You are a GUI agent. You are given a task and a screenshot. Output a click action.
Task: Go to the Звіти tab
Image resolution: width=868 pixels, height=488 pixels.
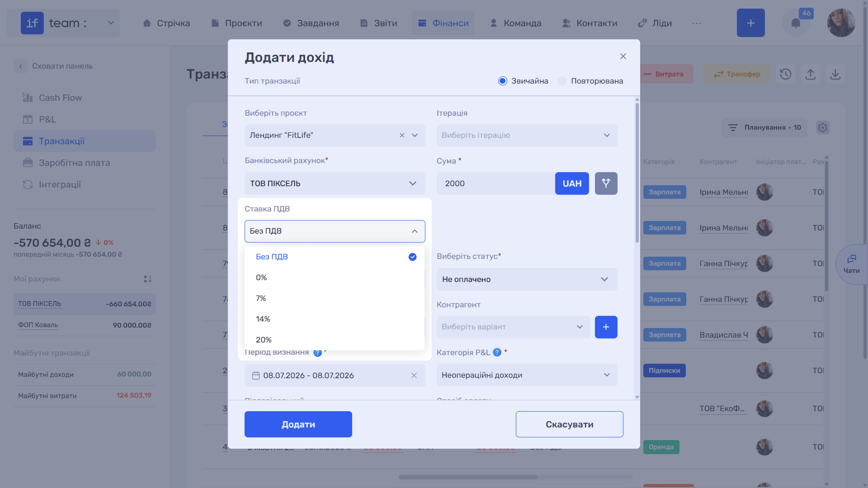(379, 23)
